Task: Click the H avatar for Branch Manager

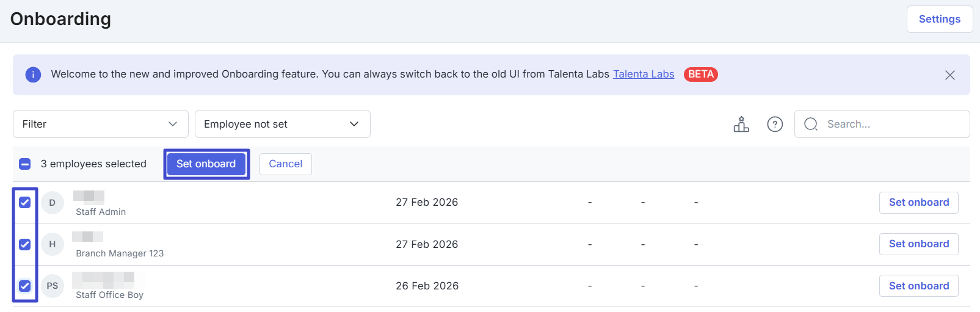Action: click(x=53, y=244)
